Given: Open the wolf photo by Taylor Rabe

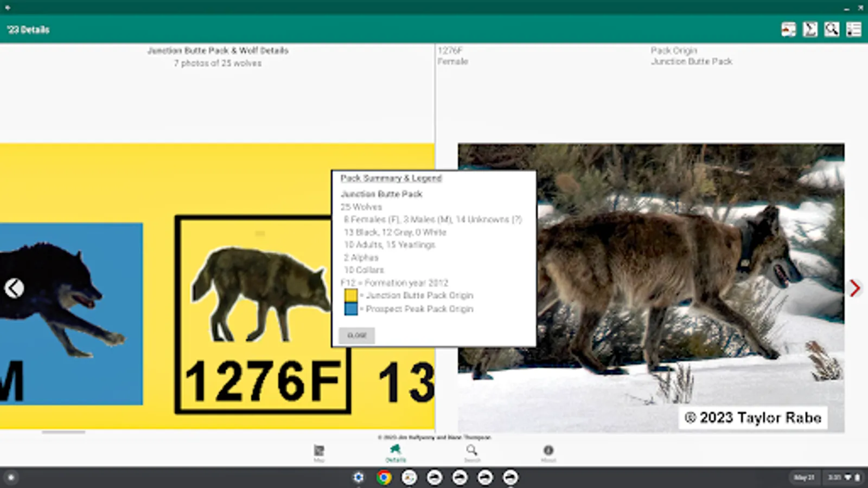Looking at the screenshot, I should click(x=651, y=287).
